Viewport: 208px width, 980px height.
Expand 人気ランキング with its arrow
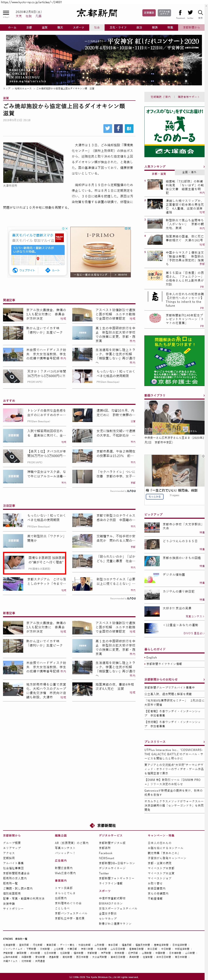click(x=204, y=166)
